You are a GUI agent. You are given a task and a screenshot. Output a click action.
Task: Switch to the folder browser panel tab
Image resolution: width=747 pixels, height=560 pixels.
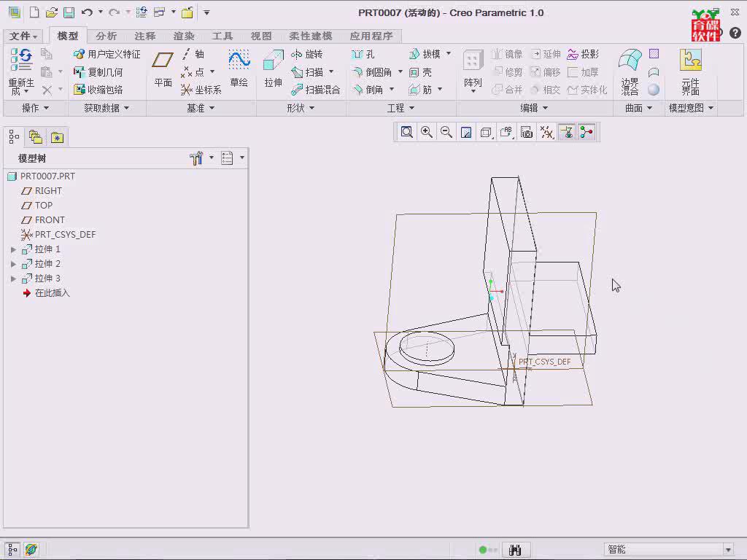click(36, 138)
